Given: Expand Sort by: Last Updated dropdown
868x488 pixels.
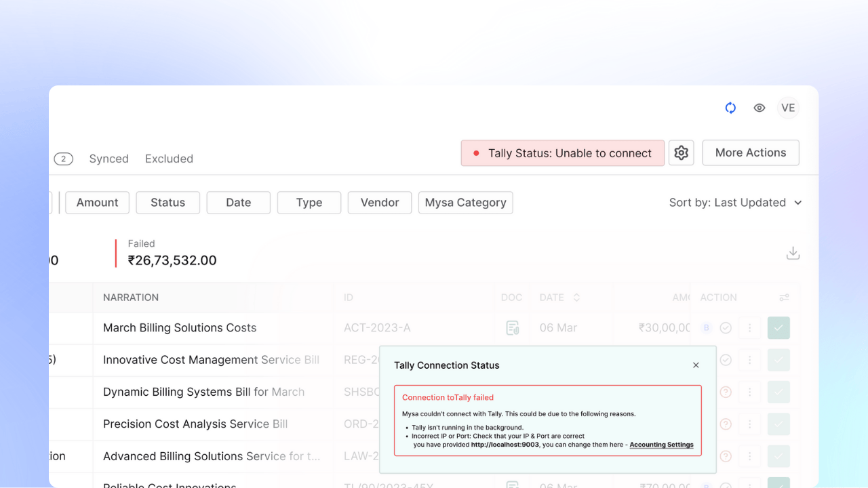Looking at the screenshot, I should click(x=735, y=203).
